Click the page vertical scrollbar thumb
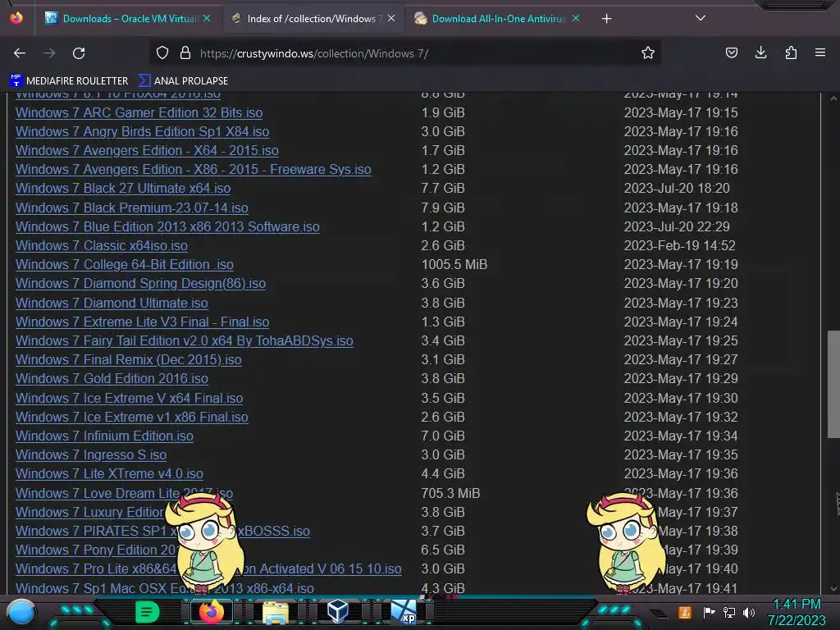840x630 pixels. tap(833, 384)
